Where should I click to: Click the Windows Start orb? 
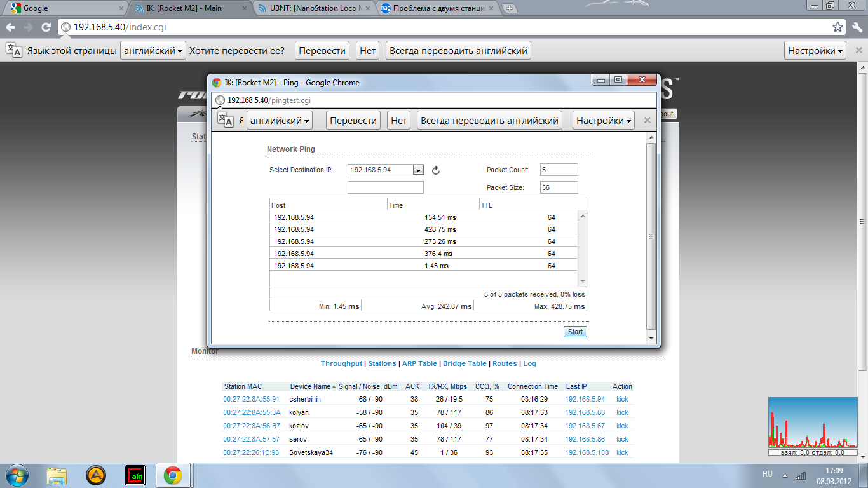tap(17, 475)
